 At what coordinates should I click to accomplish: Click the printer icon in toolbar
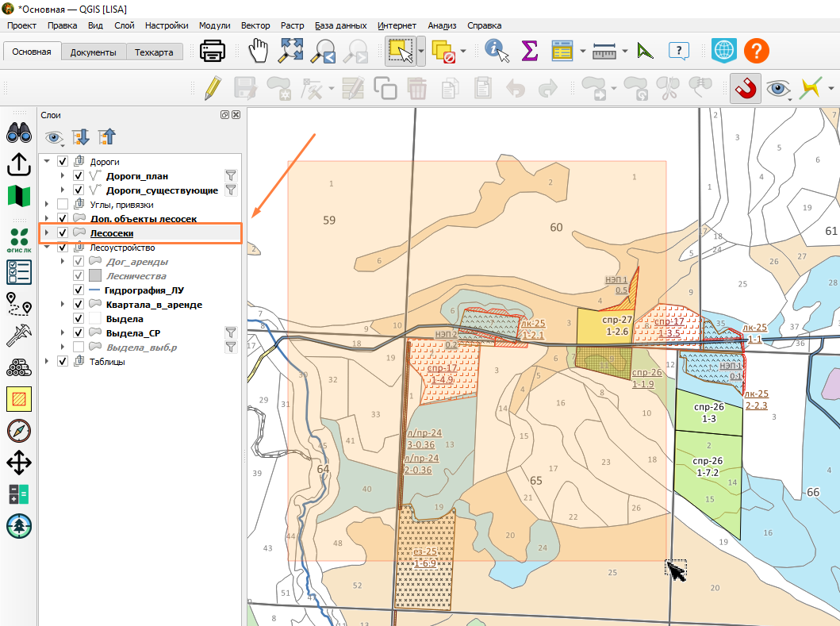(212, 52)
